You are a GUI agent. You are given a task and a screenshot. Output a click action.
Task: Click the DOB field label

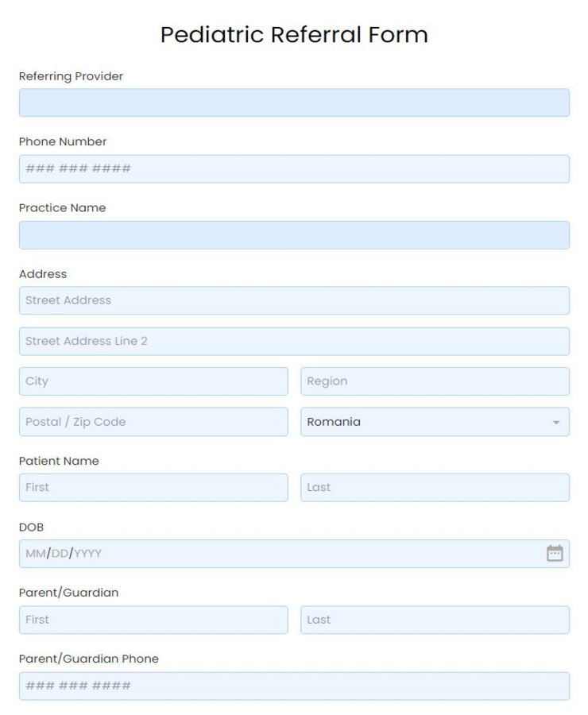(x=32, y=527)
